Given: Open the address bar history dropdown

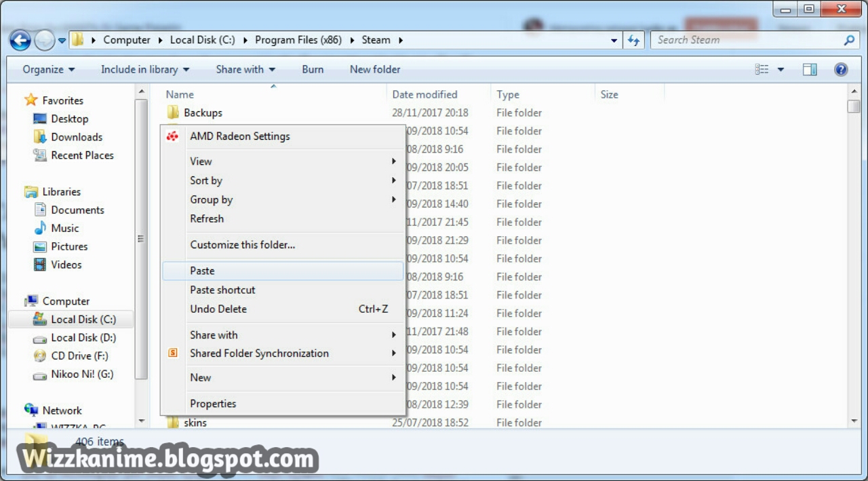Looking at the screenshot, I should tap(614, 41).
